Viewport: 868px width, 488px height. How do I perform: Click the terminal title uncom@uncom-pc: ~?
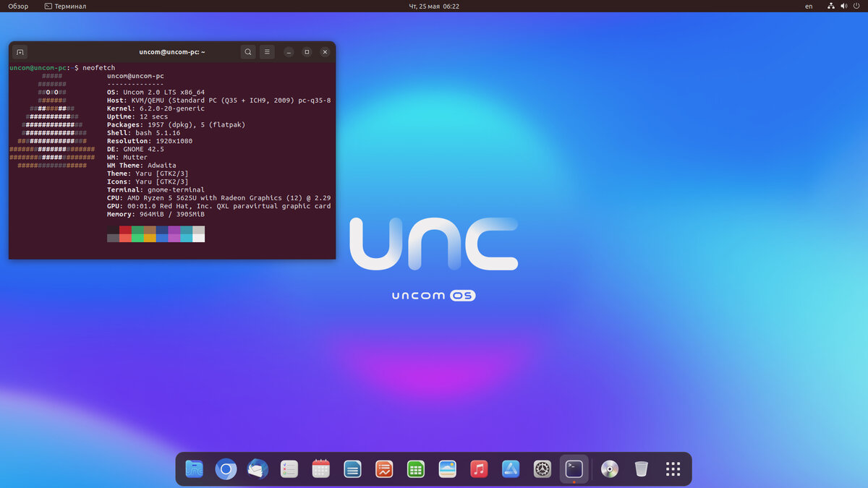[x=172, y=52]
